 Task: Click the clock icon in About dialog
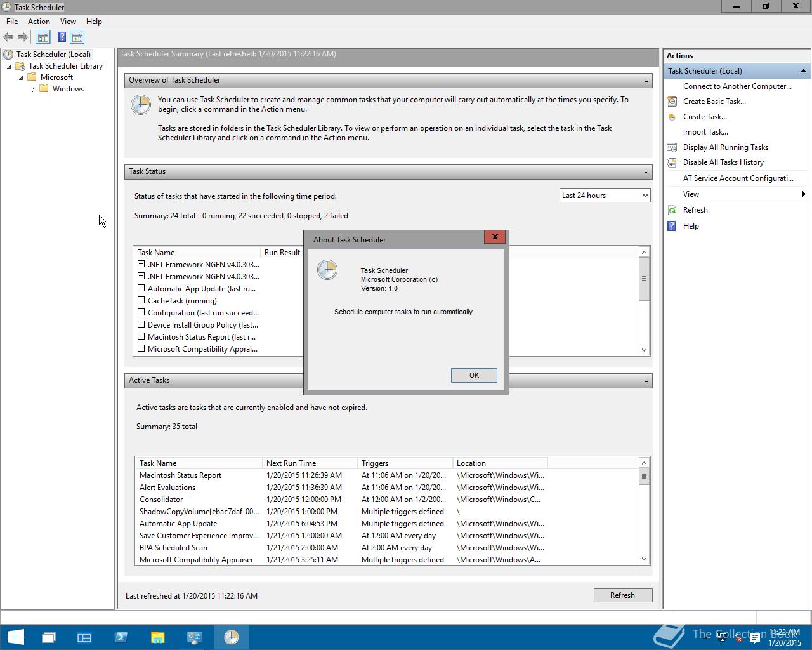[x=327, y=270]
